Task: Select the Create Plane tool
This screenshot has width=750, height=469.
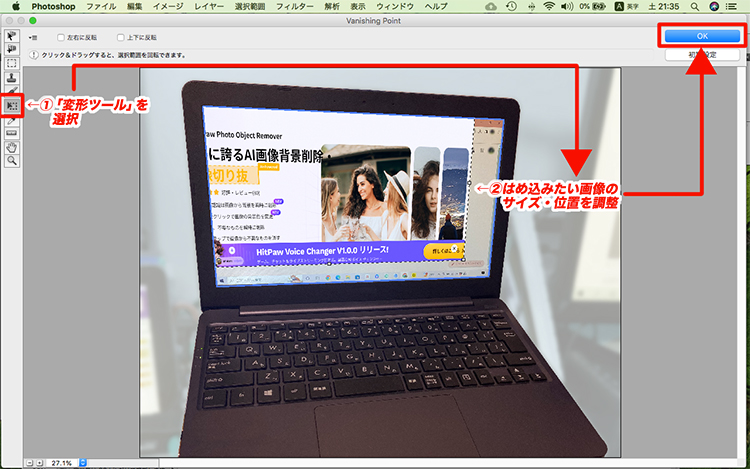Action: (11, 49)
